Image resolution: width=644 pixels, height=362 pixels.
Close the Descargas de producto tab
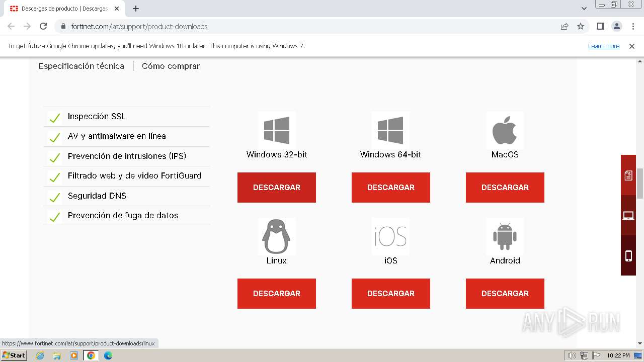point(117,9)
